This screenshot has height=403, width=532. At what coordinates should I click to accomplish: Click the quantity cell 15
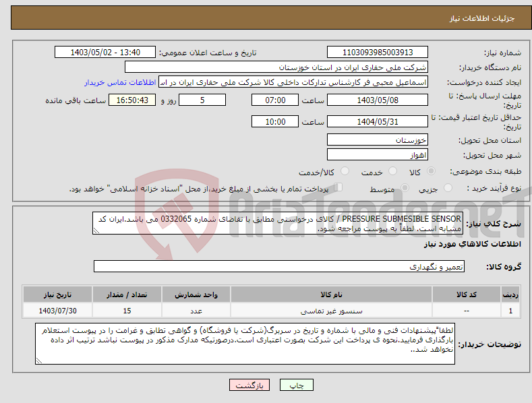coord(127,311)
